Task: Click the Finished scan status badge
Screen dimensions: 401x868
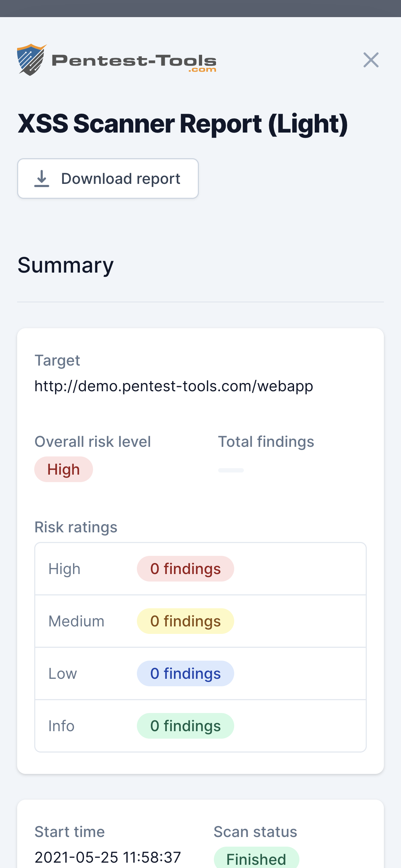Action: (x=256, y=858)
